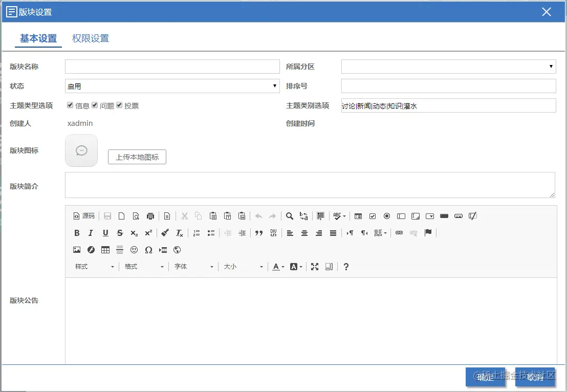Switch to the 基本设置 tab
This screenshot has height=392, width=567.
point(38,38)
